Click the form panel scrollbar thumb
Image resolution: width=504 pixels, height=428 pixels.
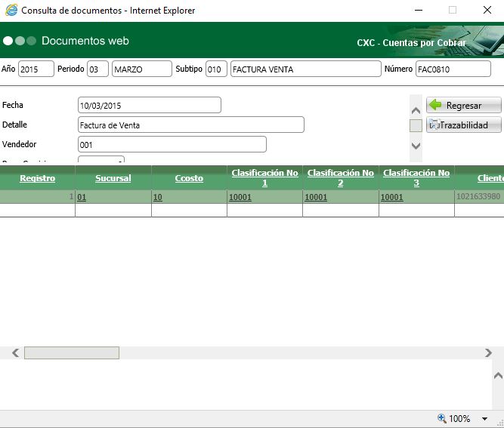point(416,125)
